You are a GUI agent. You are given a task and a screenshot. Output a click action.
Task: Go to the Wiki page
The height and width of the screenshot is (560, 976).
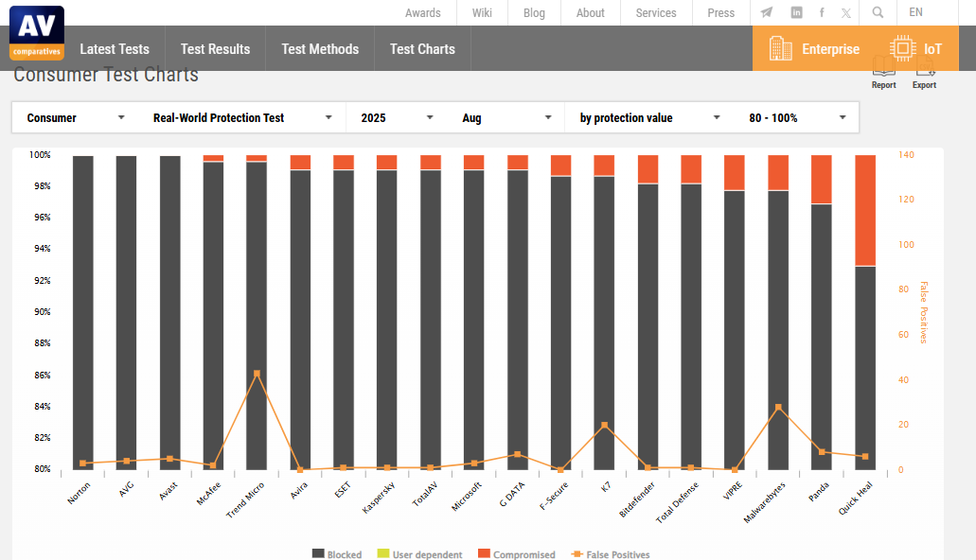tap(482, 12)
